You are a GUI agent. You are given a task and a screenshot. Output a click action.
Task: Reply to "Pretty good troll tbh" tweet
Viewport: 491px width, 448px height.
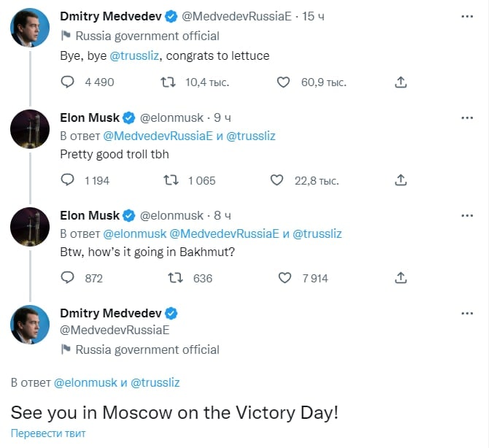67,180
